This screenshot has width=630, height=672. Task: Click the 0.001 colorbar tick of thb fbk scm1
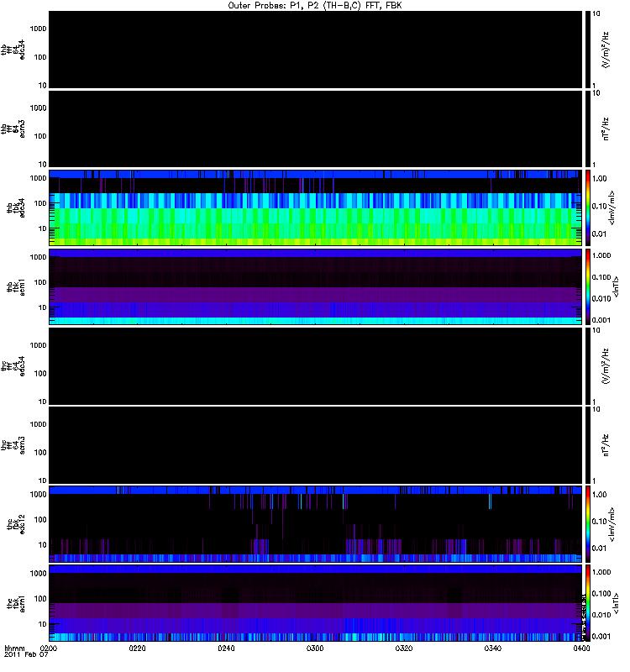601,320
